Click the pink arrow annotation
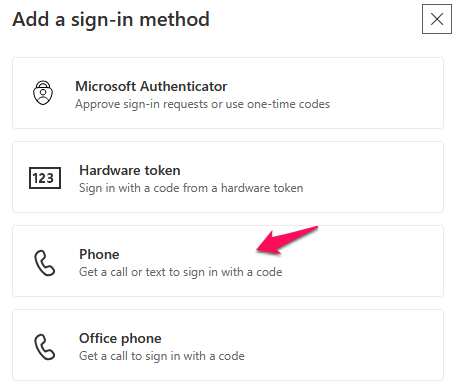Viewport: 462px width, 386px height. 287,240
